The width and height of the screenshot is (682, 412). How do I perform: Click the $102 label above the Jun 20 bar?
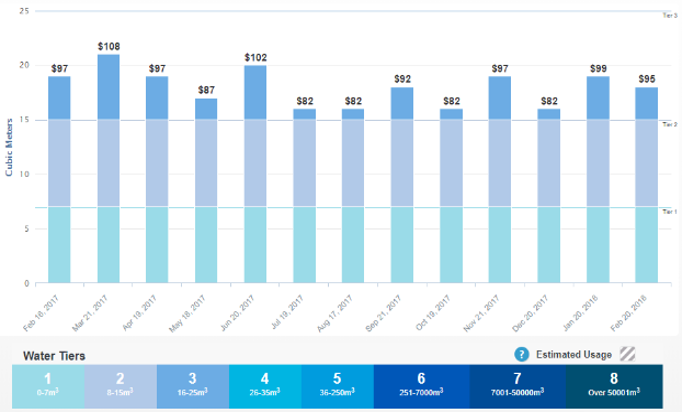pyautogui.click(x=255, y=57)
